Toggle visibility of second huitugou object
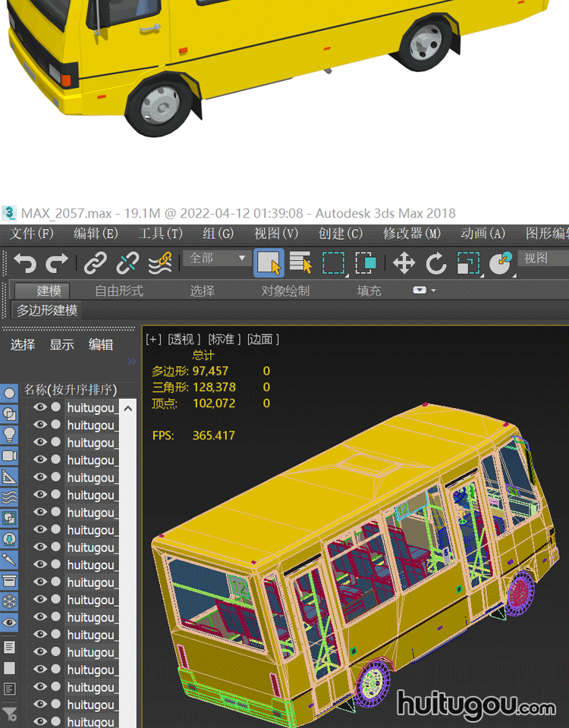Image resolution: width=569 pixels, height=728 pixels. 40,425
